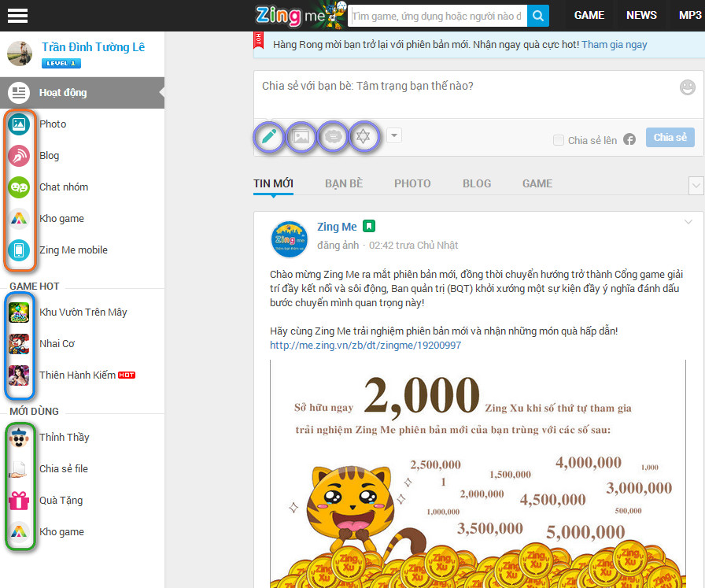This screenshot has height=588, width=705.
Task: Click the search box in header
Action: pyautogui.click(x=437, y=16)
